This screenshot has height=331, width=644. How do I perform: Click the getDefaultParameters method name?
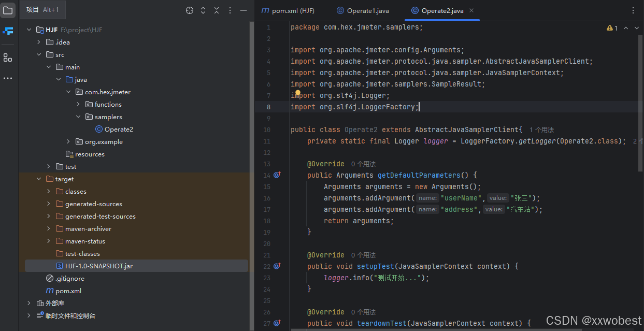419,175
